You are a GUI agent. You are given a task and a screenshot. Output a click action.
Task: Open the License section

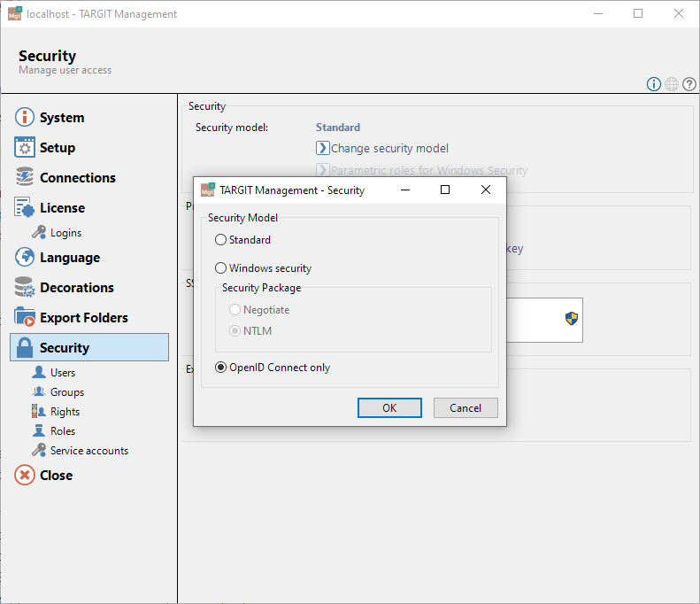tap(63, 208)
